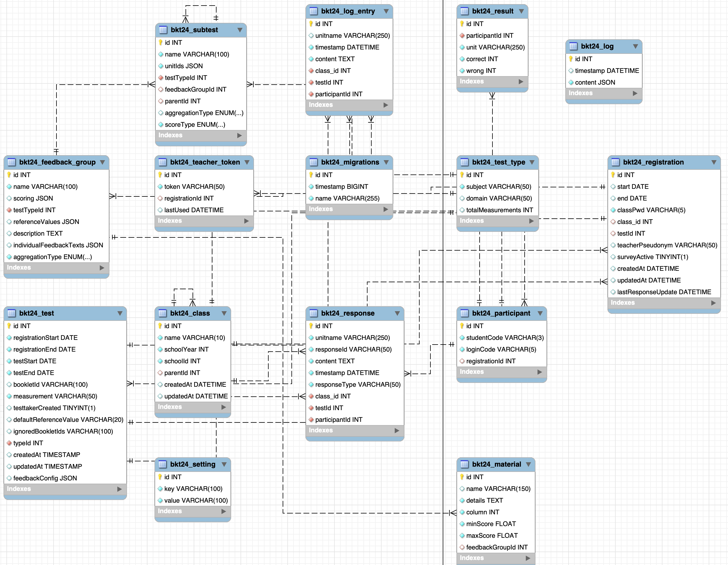Screen dimensions: 728x565
Task: Expand Indexes section of bkt24_log
Action: tap(635, 93)
